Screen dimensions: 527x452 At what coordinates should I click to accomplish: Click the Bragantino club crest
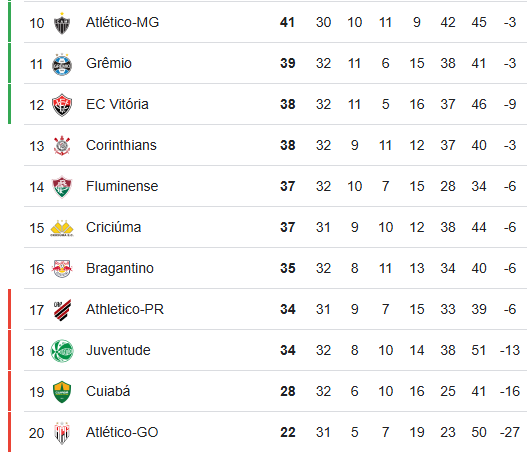[x=62, y=269]
